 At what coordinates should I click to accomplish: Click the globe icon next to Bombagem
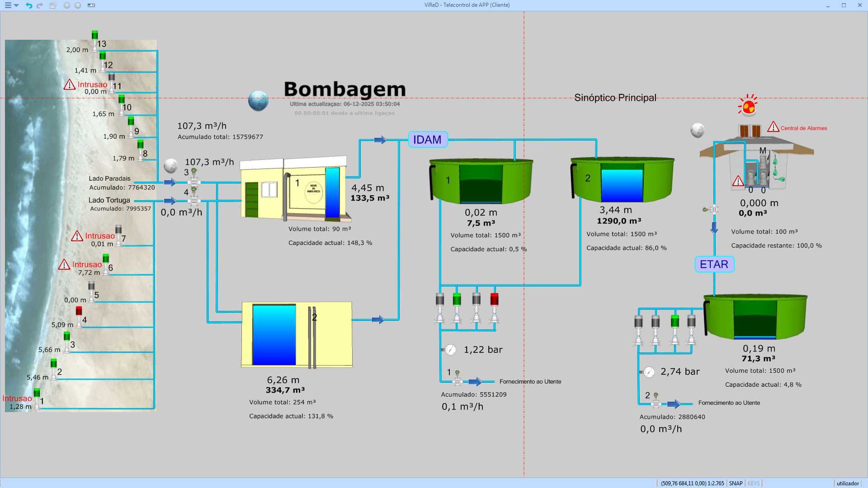coord(258,101)
